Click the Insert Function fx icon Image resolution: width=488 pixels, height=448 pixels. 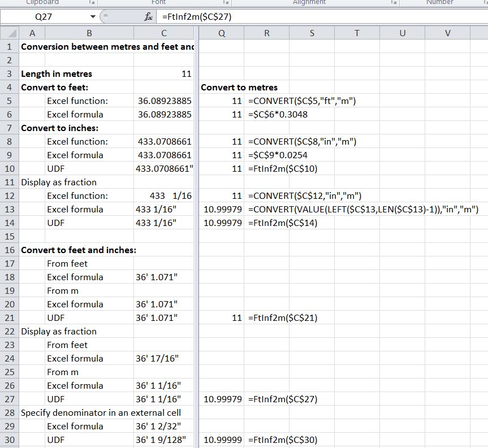[x=148, y=17]
